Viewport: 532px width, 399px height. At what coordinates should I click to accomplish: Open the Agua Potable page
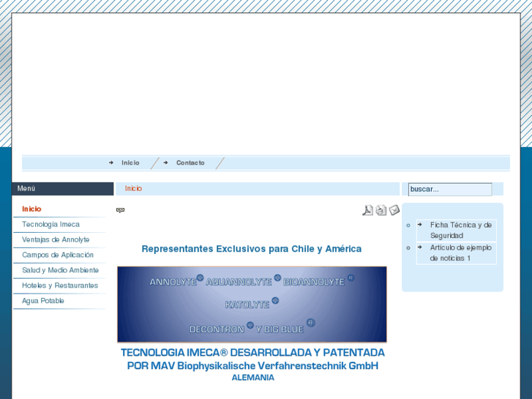coord(43,300)
